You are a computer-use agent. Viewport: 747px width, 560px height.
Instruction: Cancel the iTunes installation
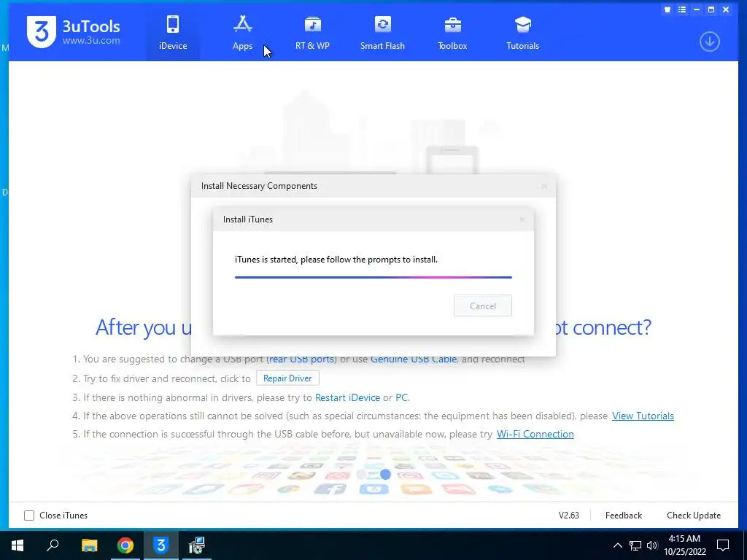point(483,306)
